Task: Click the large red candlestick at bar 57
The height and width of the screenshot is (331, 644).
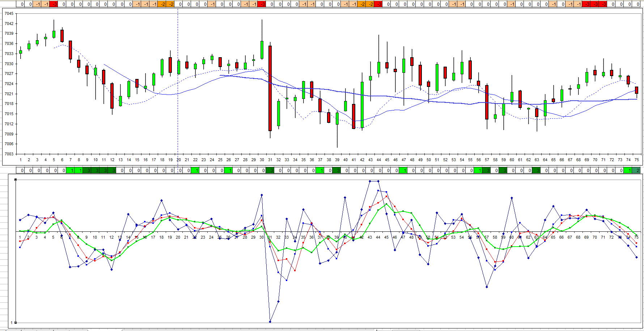Action: click(x=487, y=102)
